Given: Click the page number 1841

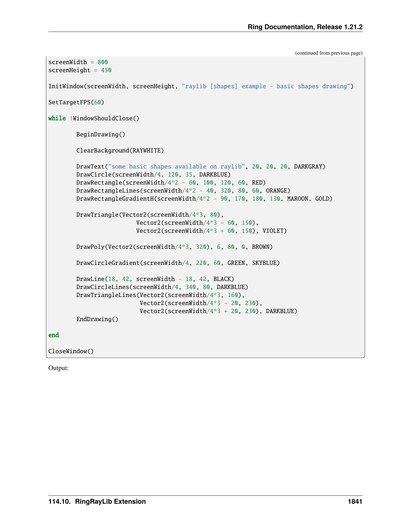Looking at the screenshot, I should click(x=355, y=501).
